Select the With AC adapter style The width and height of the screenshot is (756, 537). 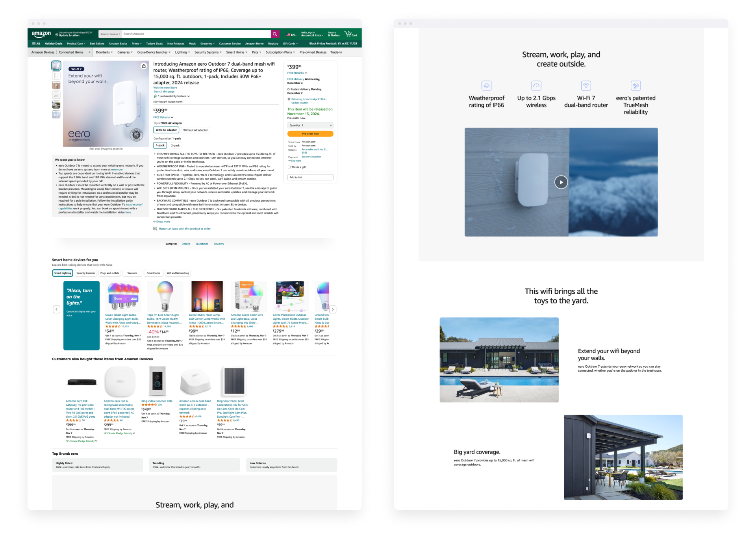[x=166, y=130]
